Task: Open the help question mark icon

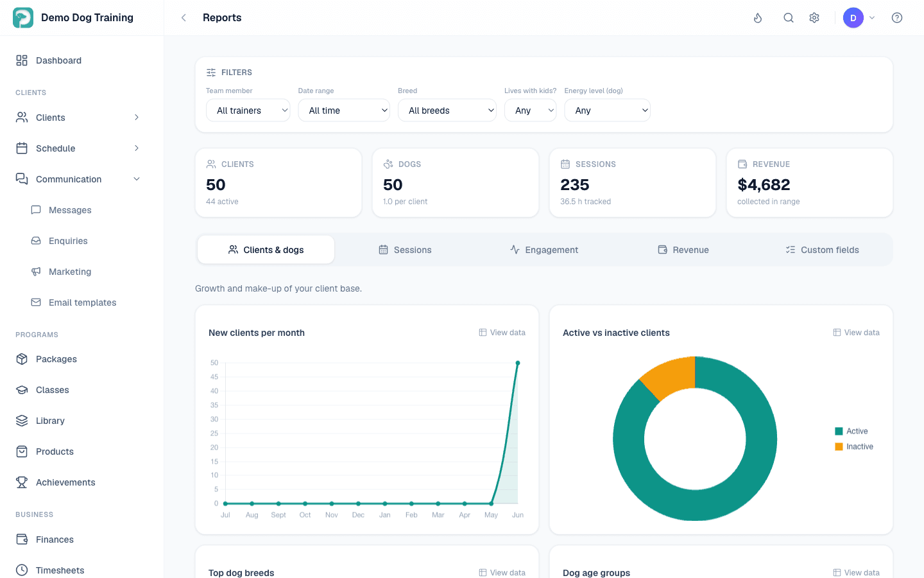Action: (x=897, y=18)
